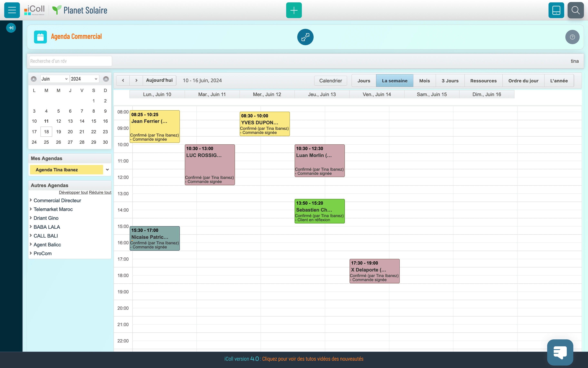Switch to Jours view
The height and width of the screenshot is (368, 588).
(364, 81)
